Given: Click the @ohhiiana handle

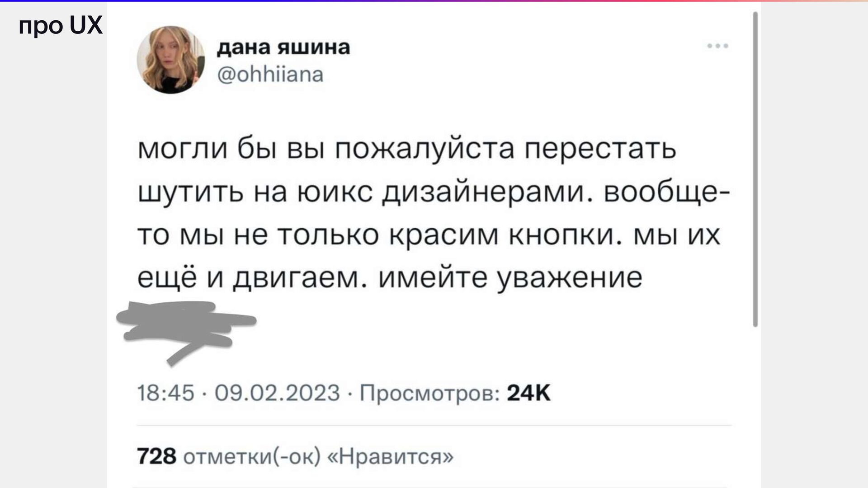Looking at the screenshot, I should tap(270, 75).
